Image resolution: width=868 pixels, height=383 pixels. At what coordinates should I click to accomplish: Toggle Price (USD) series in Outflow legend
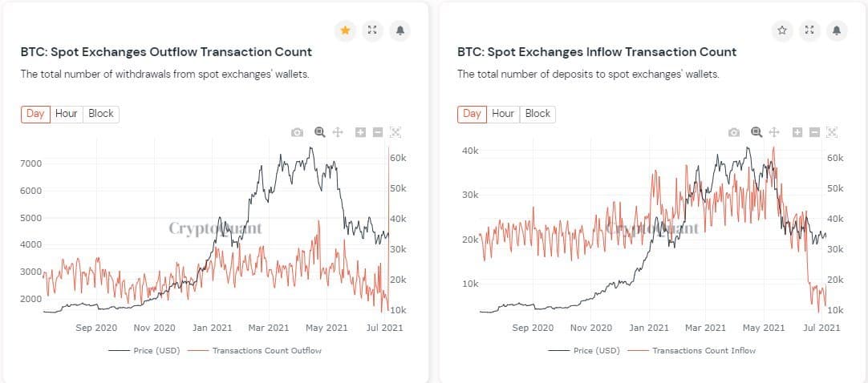click(x=143, y=350)
